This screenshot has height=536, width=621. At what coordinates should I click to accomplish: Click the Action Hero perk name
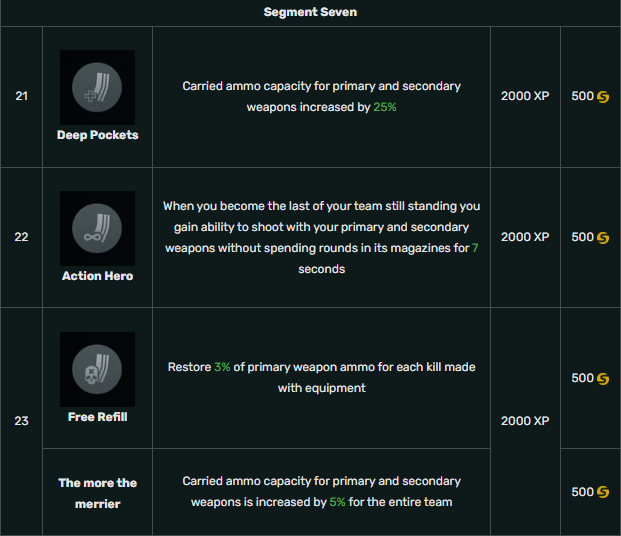coord(97,276)
